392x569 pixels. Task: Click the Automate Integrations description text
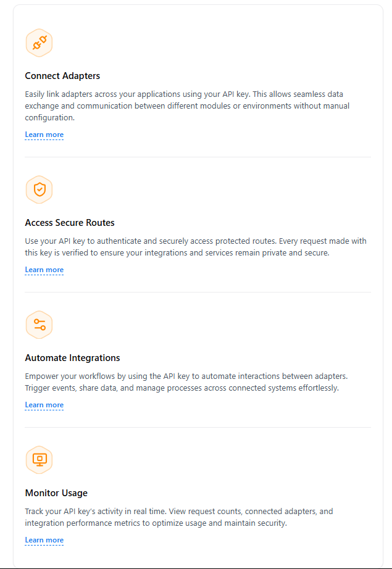click(x=185, y=381)
